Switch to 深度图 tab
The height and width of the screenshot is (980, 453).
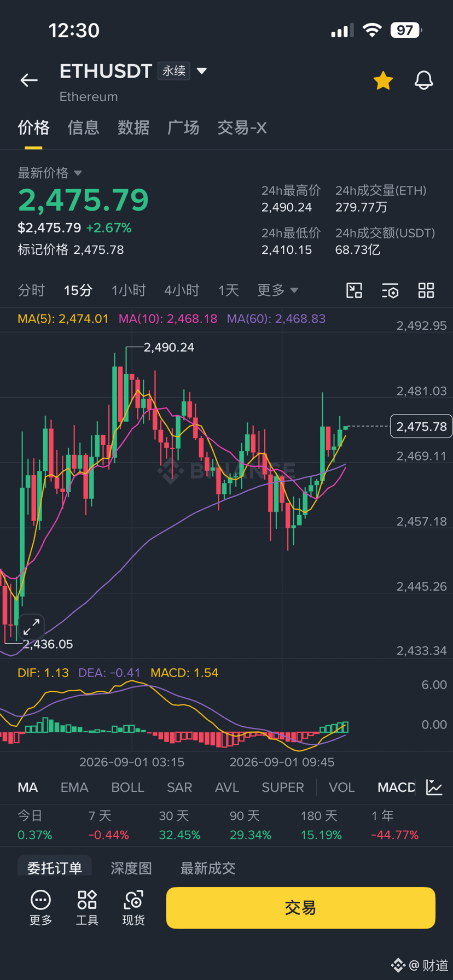point(131,868)
